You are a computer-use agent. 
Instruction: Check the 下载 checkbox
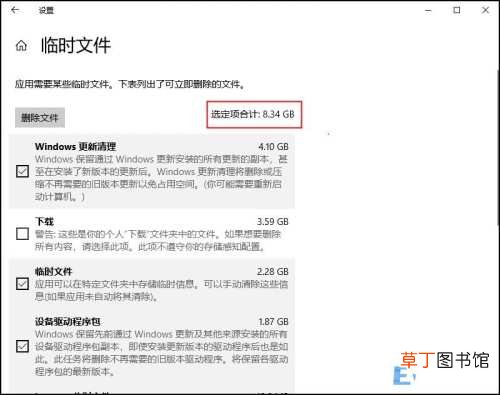[22, 234]
